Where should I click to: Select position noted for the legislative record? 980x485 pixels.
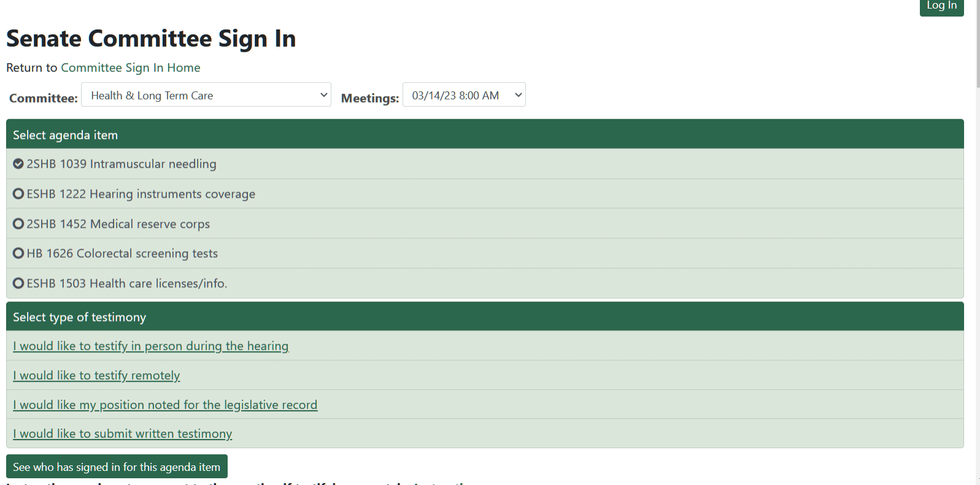pos(165,405)
